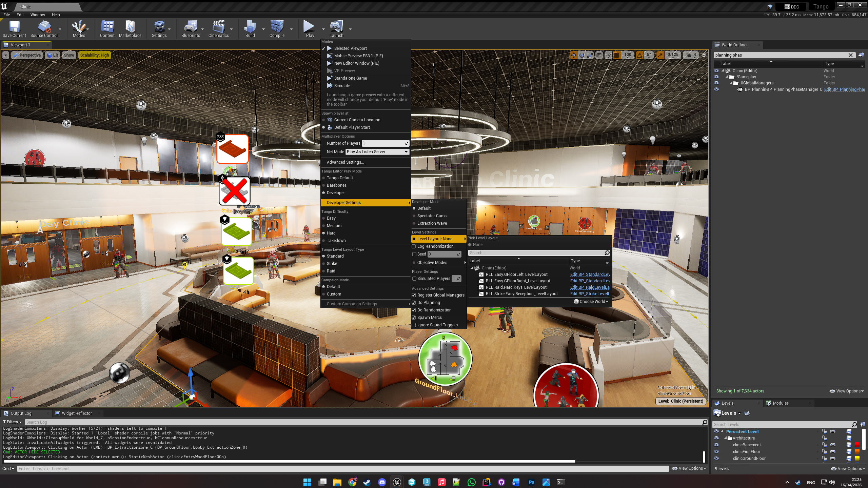This screenshot has width=868, height=488.
Task: Click the Save Current toolbar icon
Action: pyautogui.click(x=14, y=28)
